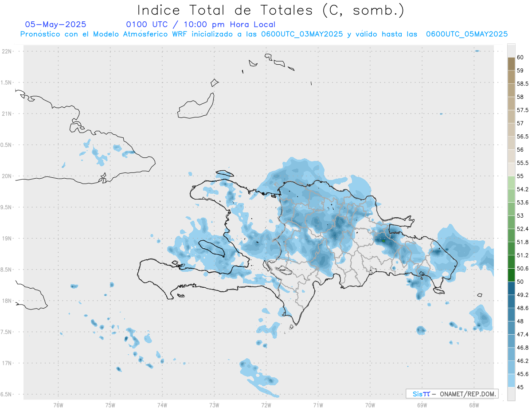The height and width of the screenshot is (411, 532).
Task: Click the legend value '53.6'
Action: (522, 203)
